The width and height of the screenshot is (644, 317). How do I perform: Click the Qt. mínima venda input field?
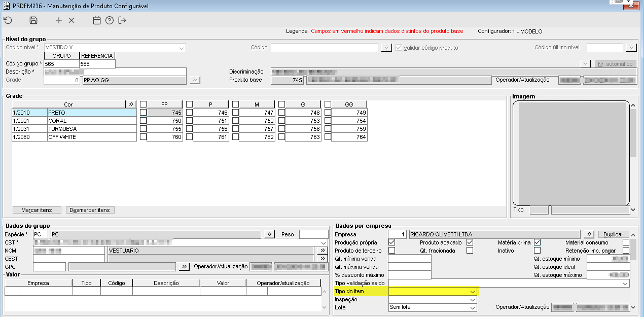409,259
